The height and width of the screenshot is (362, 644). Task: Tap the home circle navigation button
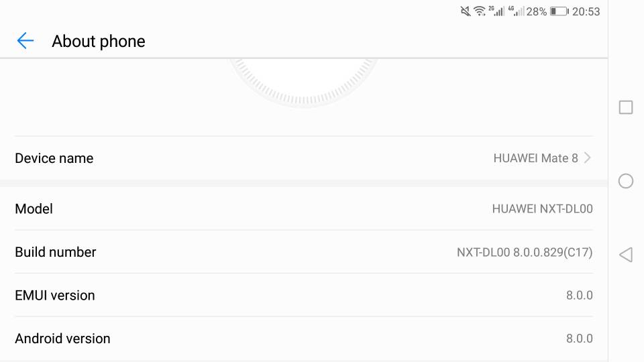tap(625, 181)
